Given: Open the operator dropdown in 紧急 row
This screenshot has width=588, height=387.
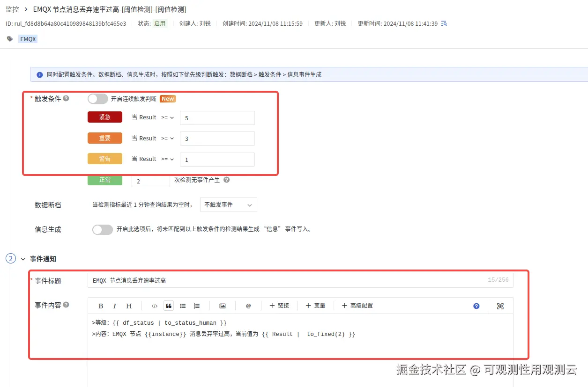Looking at the screenshot, I should 167,117.
